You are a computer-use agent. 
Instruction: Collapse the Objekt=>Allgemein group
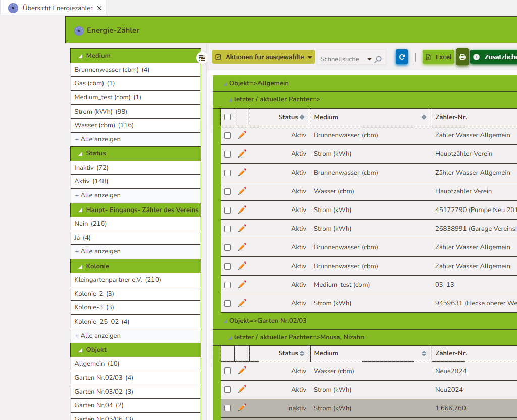point(226,84)
